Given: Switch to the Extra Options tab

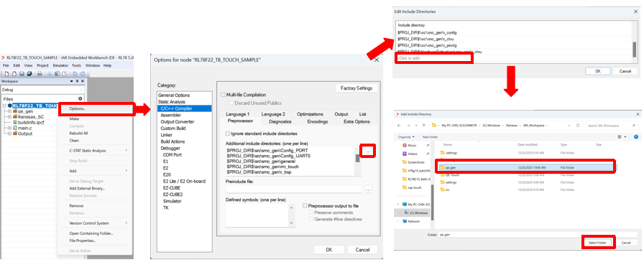Looking at the screenshot, I should coord(356,121).
